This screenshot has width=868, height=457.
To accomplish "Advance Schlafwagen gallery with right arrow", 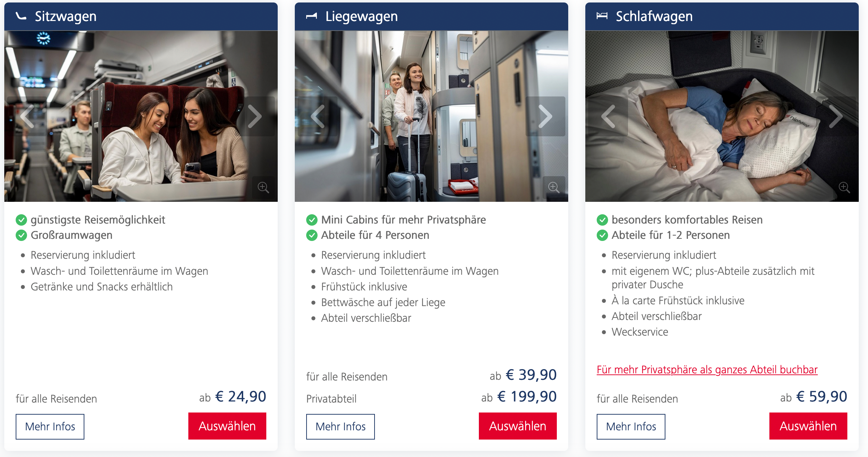I will click(x=836, y=116).
